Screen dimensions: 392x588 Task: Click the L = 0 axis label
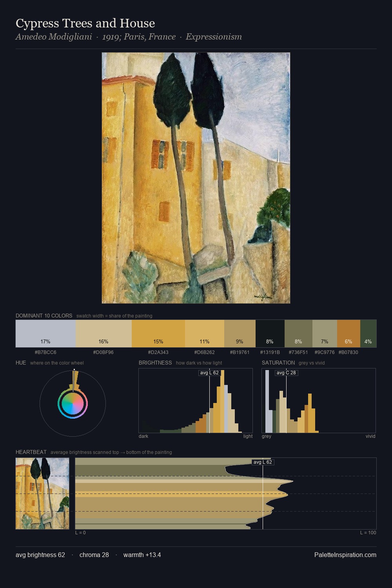tap(80, 533)
